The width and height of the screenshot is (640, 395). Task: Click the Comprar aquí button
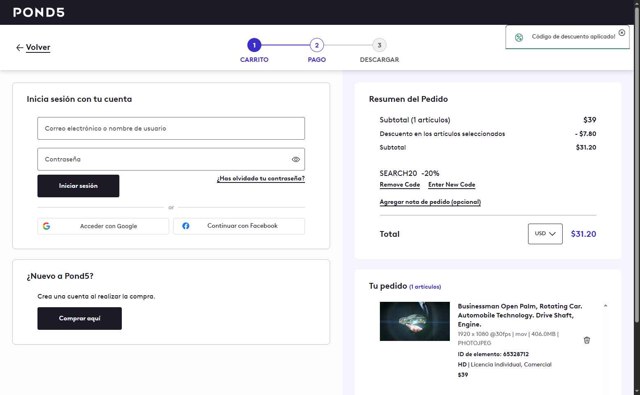(80, 319)
